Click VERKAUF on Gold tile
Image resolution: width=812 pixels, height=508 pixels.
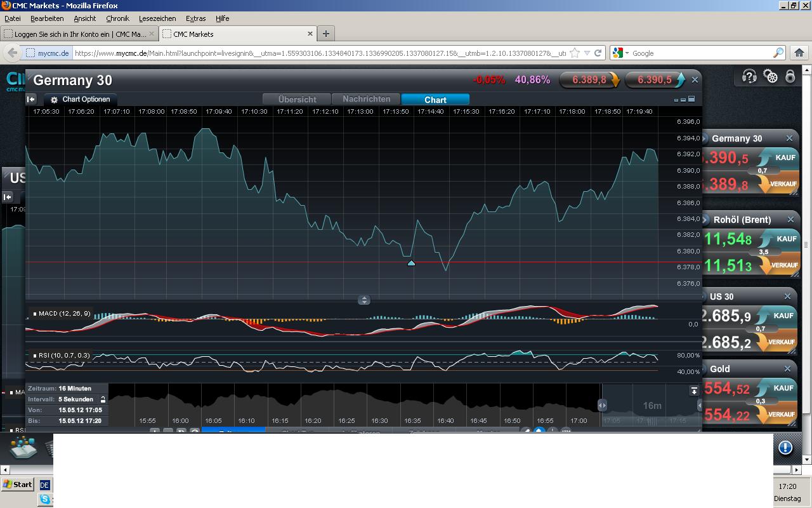coord(781,414)
